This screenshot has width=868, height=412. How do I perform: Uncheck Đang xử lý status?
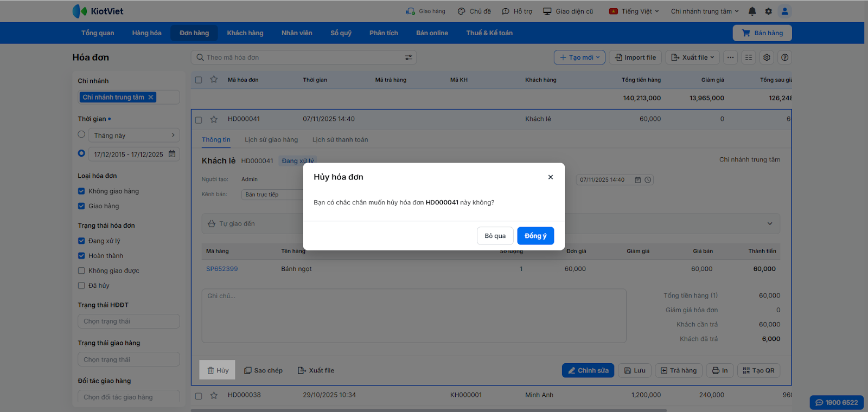tap(81, 241)
